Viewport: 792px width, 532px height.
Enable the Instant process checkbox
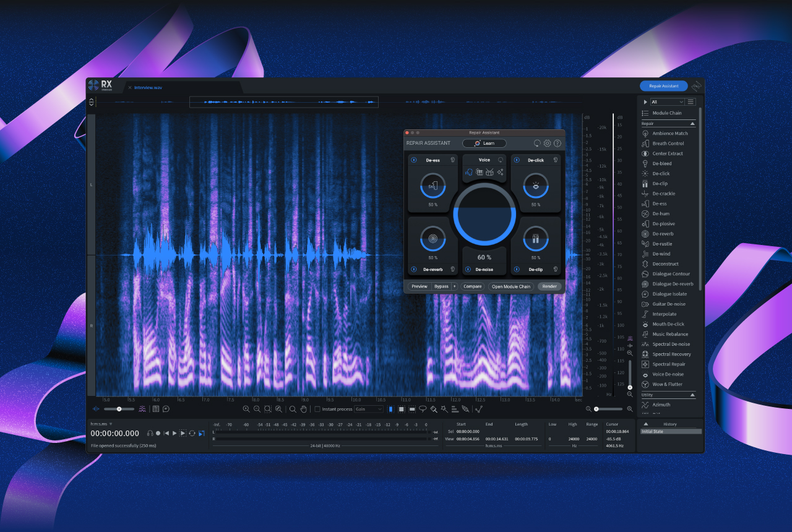[317, 409]
